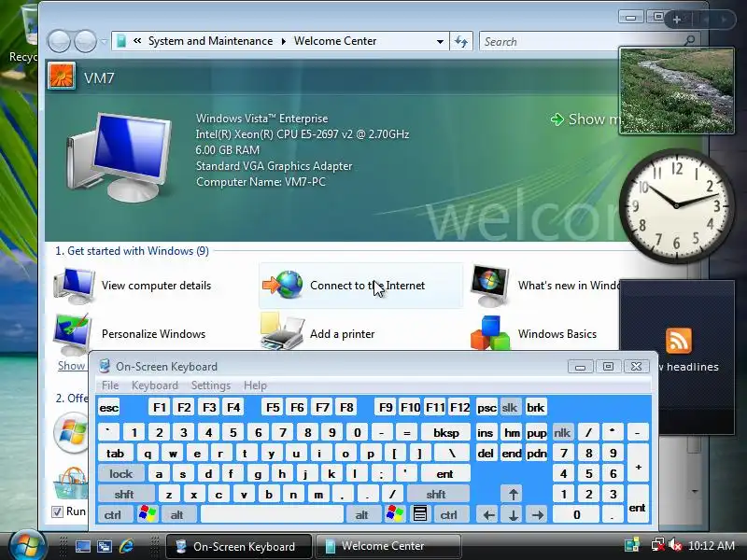Open the Add a printer icon
Image resolution: width=747 pixels, height=560 pixels.
(x=282, y=331)
